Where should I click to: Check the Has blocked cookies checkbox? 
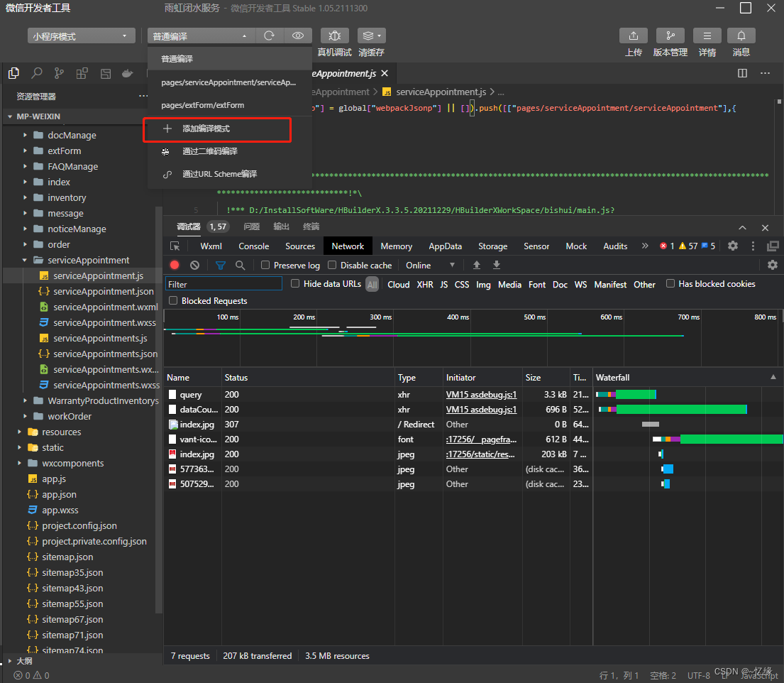tap(670, 283)
